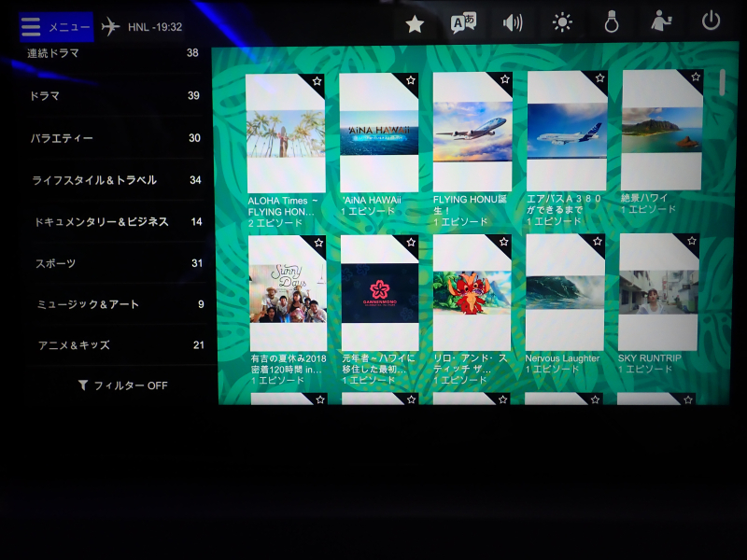Image resolution: width=747 pixels, height=560 pixels.
Task: Select アニメ＆キッズ category
Action: (121, 345)
